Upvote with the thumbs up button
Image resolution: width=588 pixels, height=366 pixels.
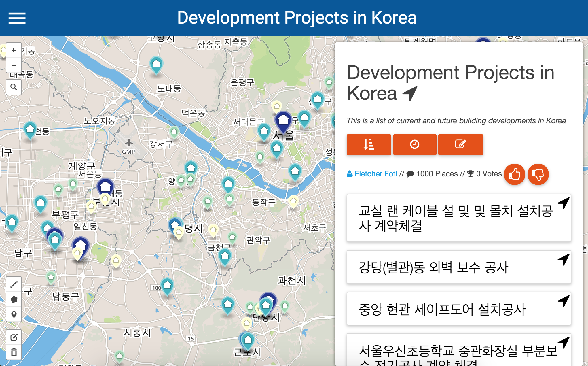515,174
